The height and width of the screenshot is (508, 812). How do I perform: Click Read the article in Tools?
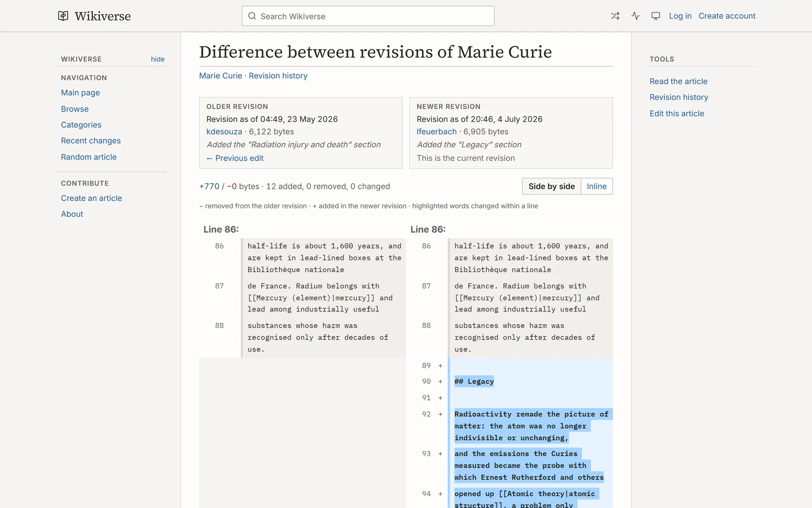678,81
